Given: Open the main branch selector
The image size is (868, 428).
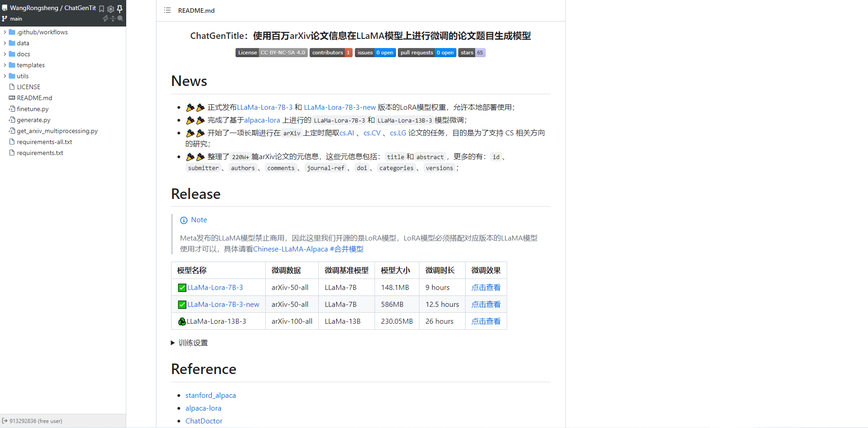Looking at the screenshot, I should click(16, 19).
